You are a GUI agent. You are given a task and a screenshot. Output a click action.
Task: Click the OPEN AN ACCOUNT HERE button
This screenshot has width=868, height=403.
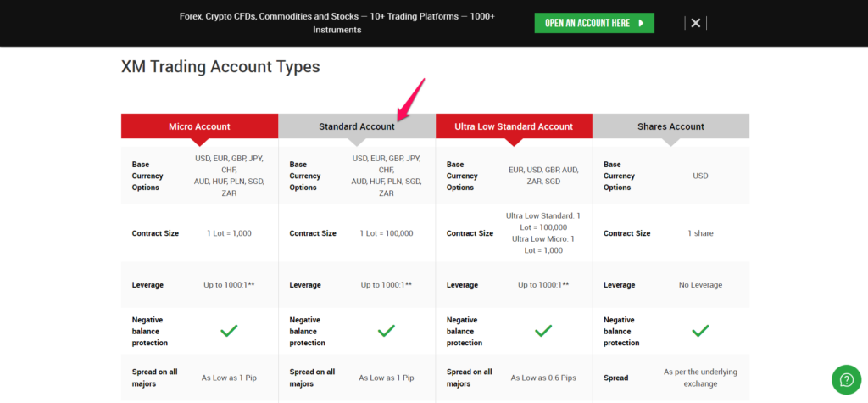(x=594, y=23)
